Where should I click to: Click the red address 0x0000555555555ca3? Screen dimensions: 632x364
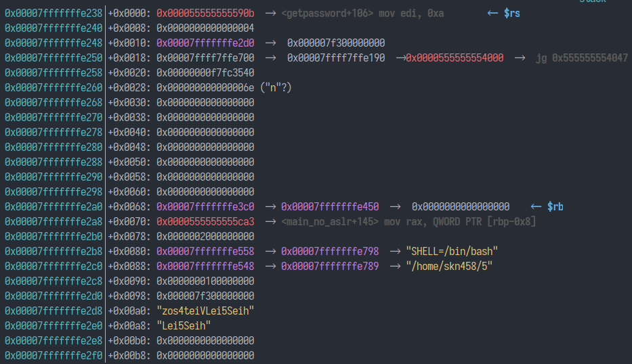tap(205, 222)
